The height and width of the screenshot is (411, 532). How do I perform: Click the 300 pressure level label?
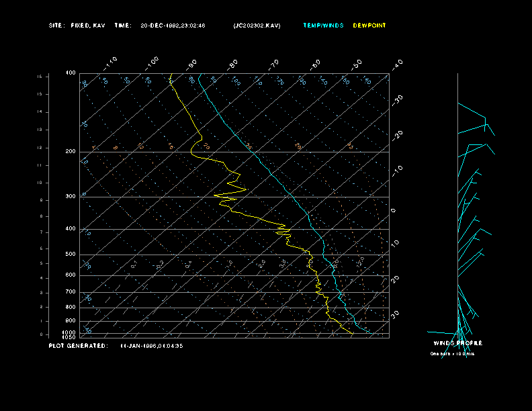(71, 197)
